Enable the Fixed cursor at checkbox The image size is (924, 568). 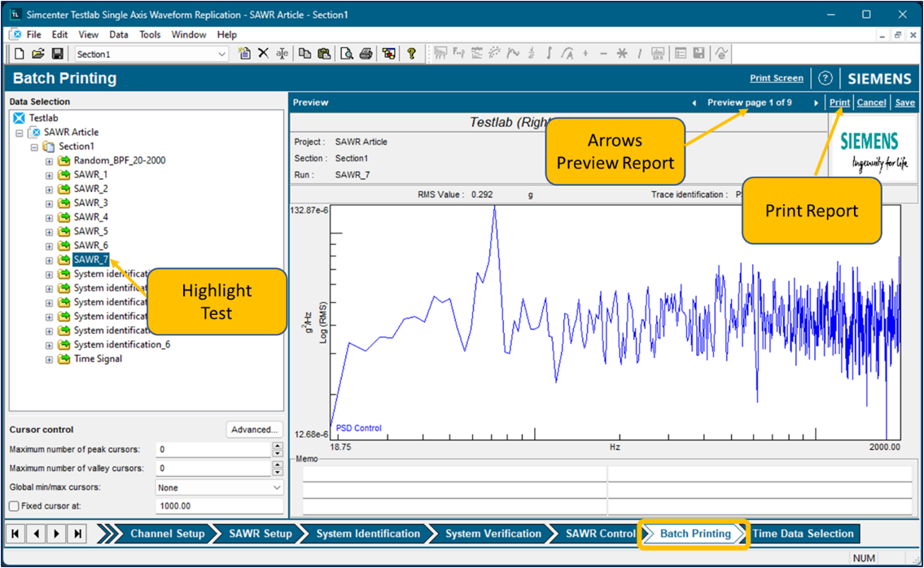(14, 506)
